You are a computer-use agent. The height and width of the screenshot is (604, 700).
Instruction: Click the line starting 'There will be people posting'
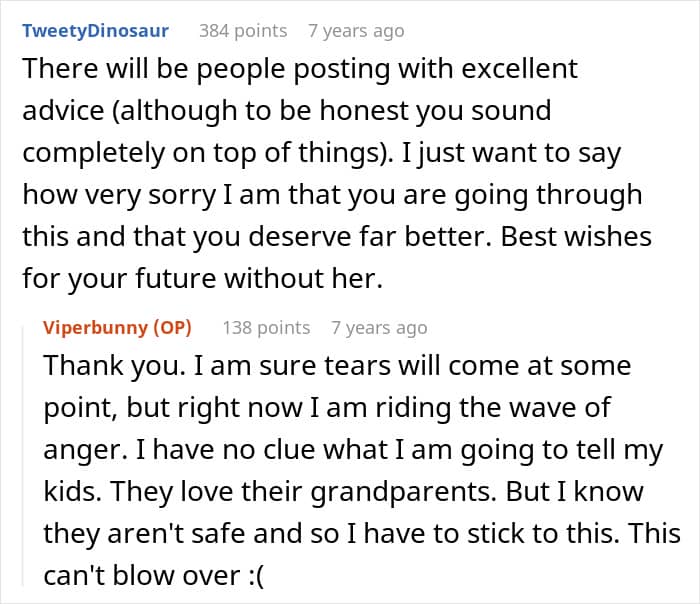[x=300, y=69]
